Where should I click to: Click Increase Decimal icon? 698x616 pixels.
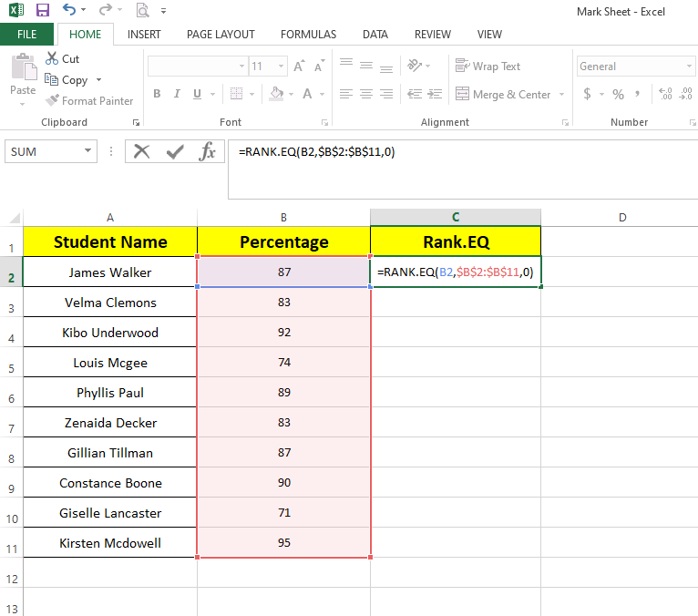(665, 94)
